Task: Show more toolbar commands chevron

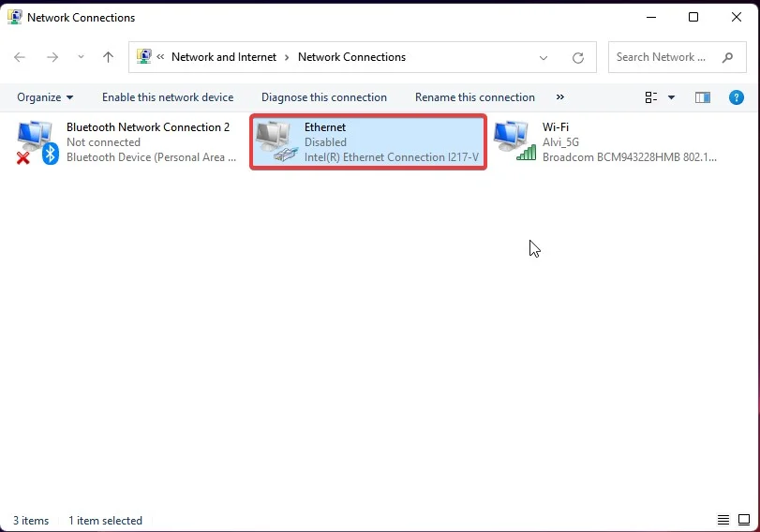Action: pyautogui.click(x=560, y=96)
